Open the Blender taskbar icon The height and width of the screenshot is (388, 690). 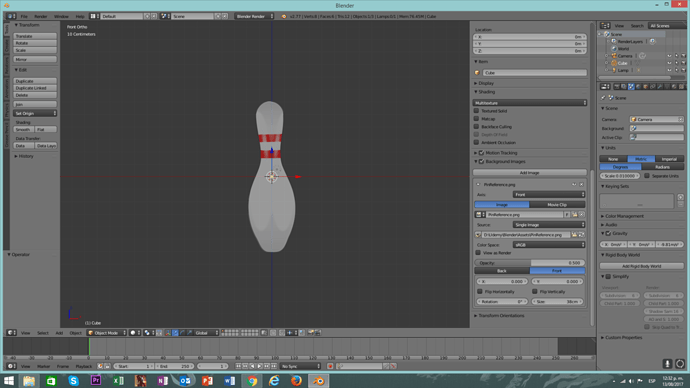pos(319,381)
